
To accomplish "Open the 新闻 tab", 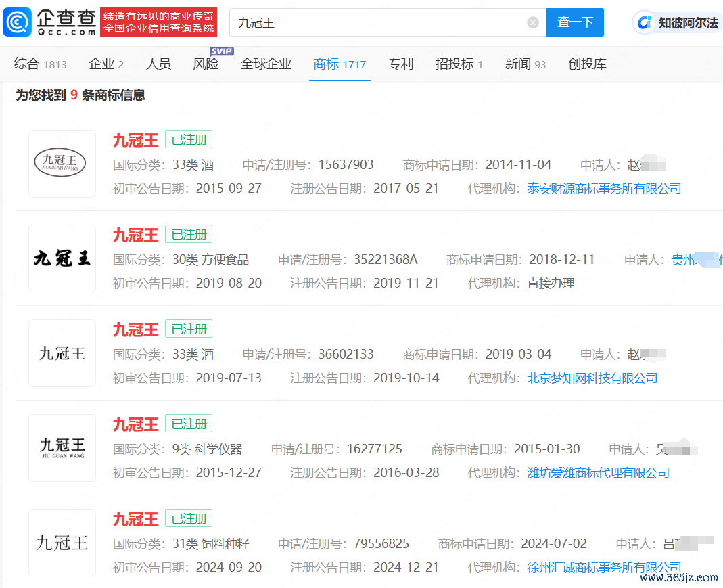I will pyautogui.click(x=526, y=64).
